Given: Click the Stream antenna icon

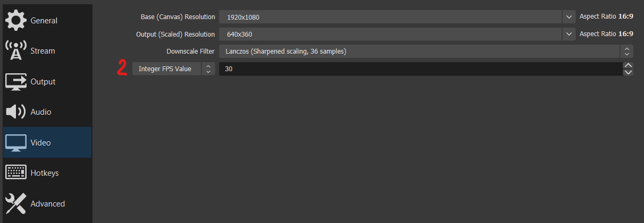Looking at the screenshot, I should click(x=15, y=51).
